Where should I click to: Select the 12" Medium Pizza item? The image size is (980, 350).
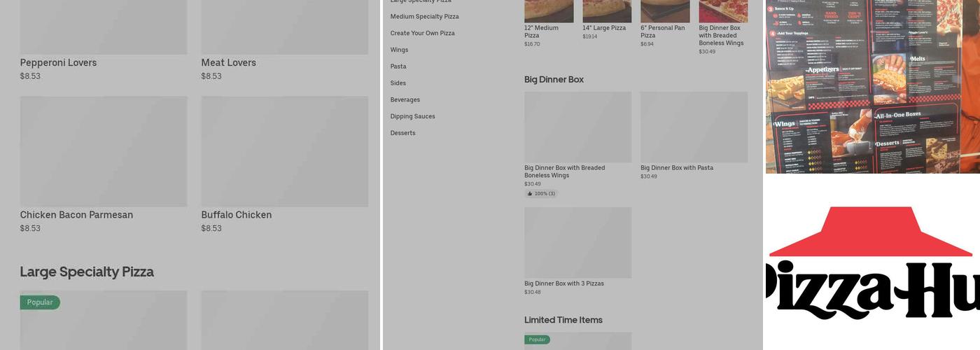[x=542, y=31]
